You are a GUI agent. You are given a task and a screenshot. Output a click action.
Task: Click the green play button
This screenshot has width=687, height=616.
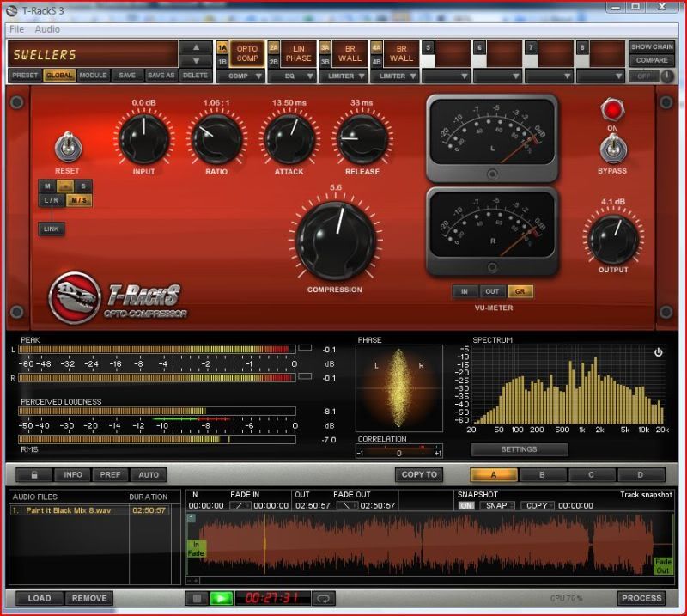pos(222,598)
